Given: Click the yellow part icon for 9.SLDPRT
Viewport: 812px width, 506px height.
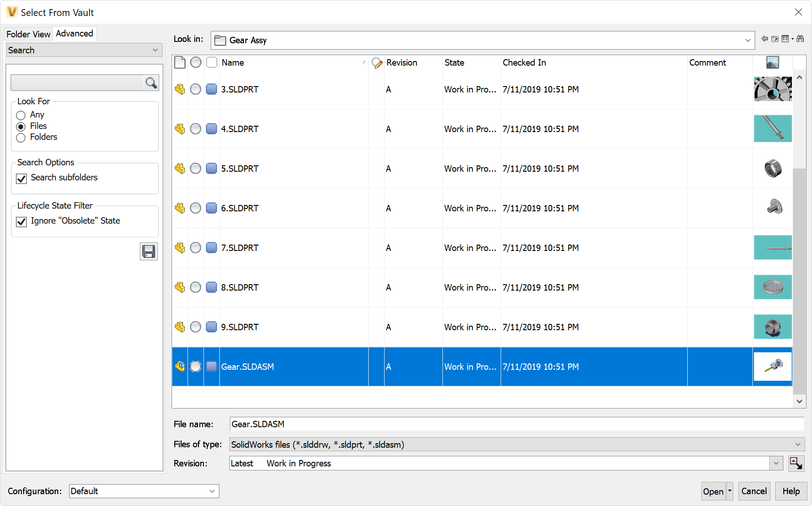Looking at the screenshot, I should click(180, 327).
